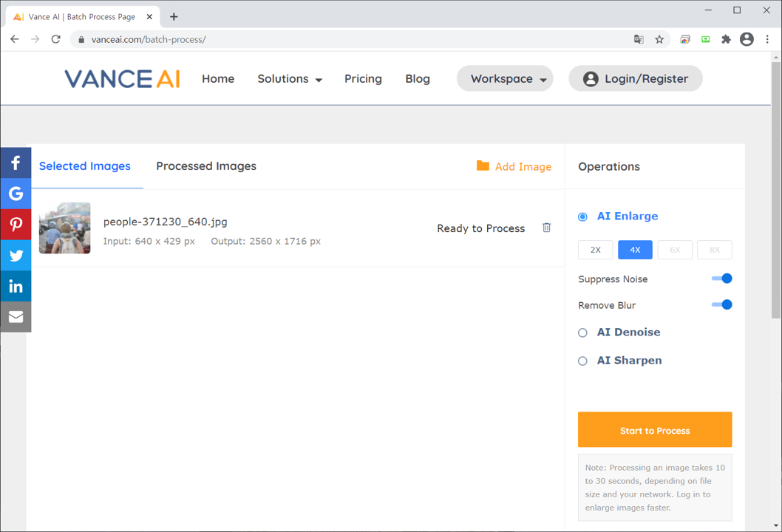Open the Chrome profile avatar
This screenshot has height=532, width=782.
747,39
